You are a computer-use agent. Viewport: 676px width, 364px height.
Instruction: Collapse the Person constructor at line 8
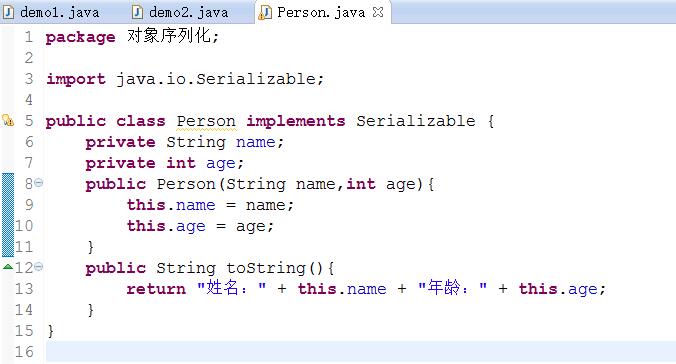point(38,183)
